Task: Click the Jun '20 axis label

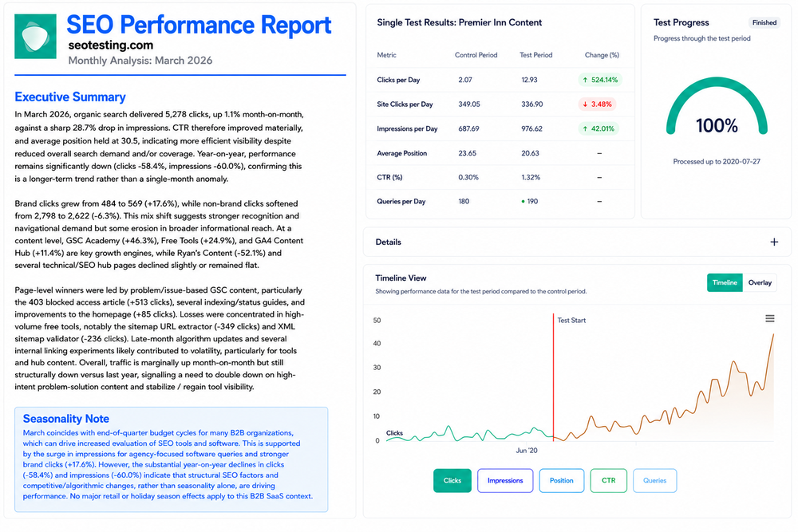Action: (526, 451)
